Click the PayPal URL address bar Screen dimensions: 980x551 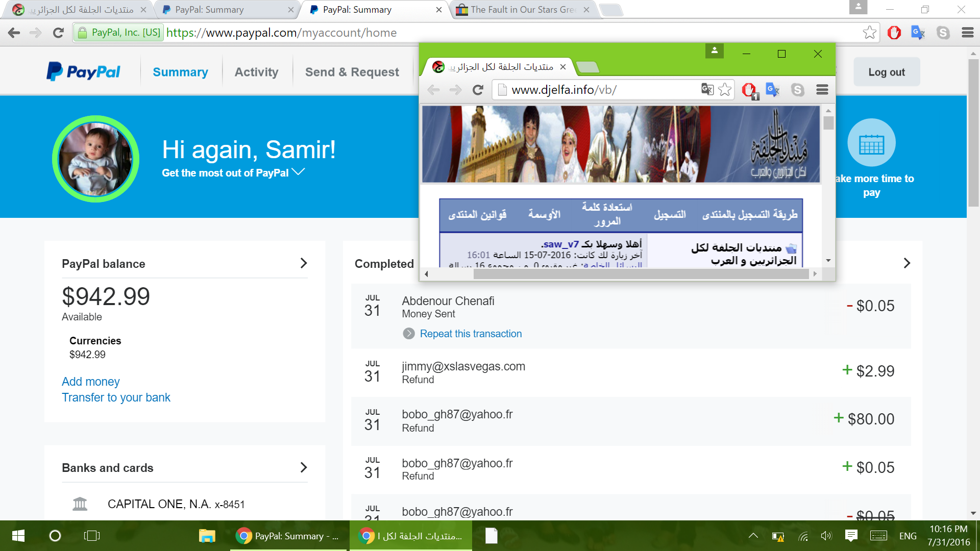pyautogui.click(x=475, y=33)
